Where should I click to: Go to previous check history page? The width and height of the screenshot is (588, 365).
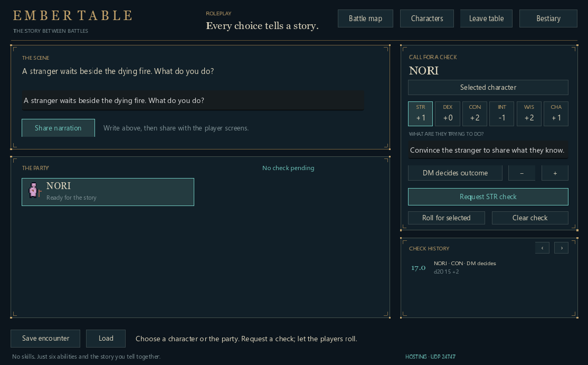[542, 248]
